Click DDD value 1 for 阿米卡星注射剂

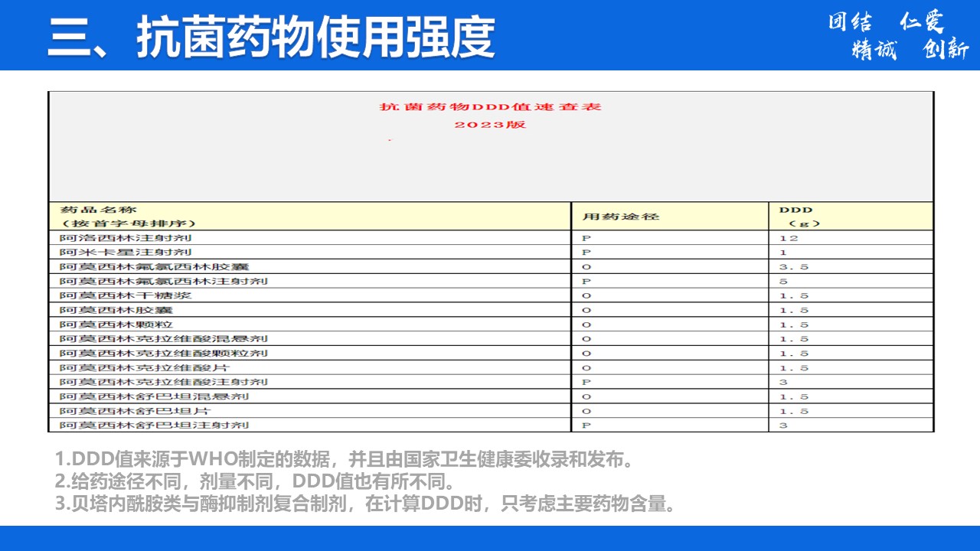pyautogui.click(x=783, y=253)
